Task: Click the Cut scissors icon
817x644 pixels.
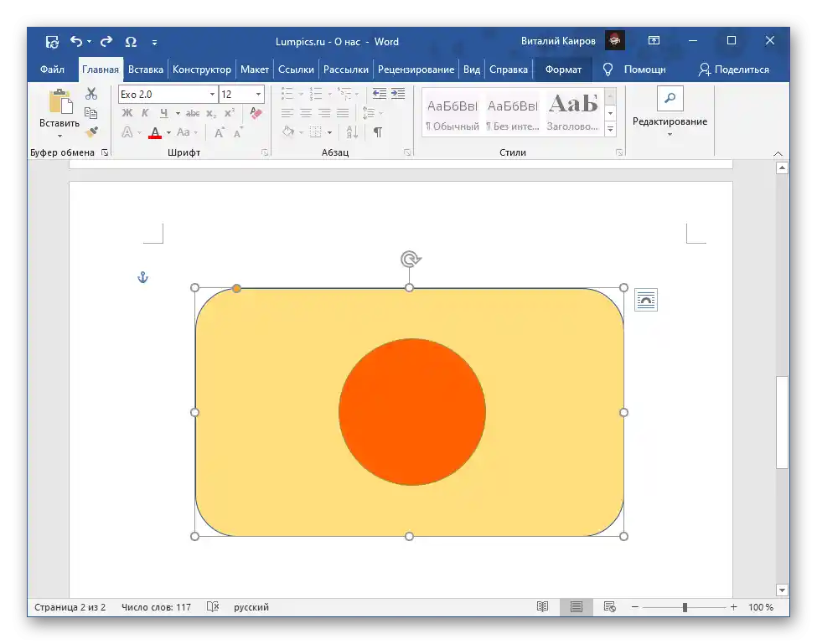Action: tap(91, 94)
